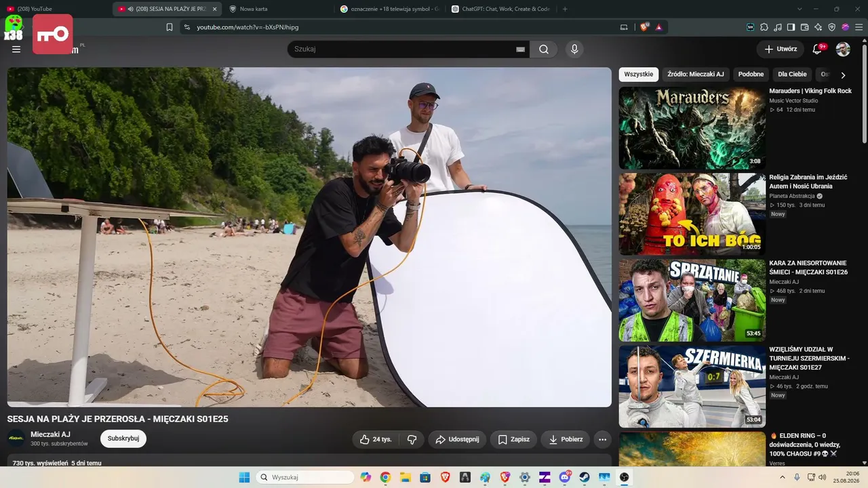Open the TO ICH BÓG video thumbnail

(692, 214)
